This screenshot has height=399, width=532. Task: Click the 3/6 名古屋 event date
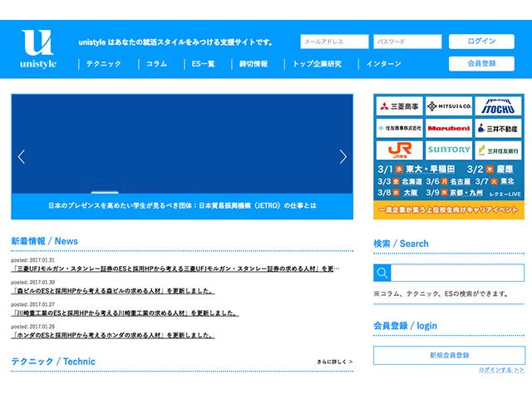tap(448, 181)
